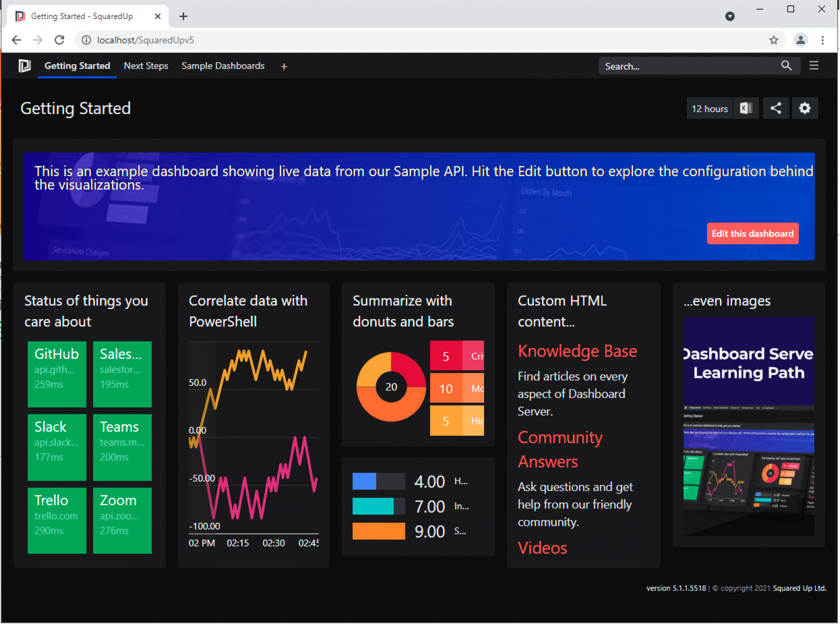
Task: Open dashboard settings gear icon
Action: 805,108
